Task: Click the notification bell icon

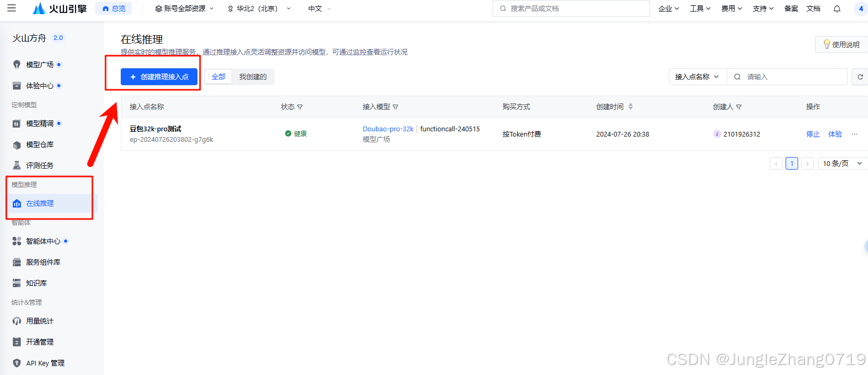Action: 837,8
